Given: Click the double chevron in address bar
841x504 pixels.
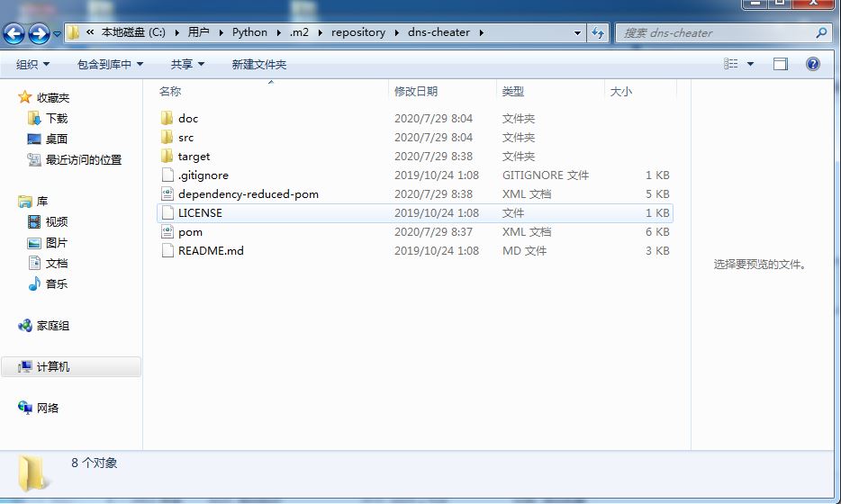Looking at the screenshot, I should pyautogui.click(x=89, y=32).
